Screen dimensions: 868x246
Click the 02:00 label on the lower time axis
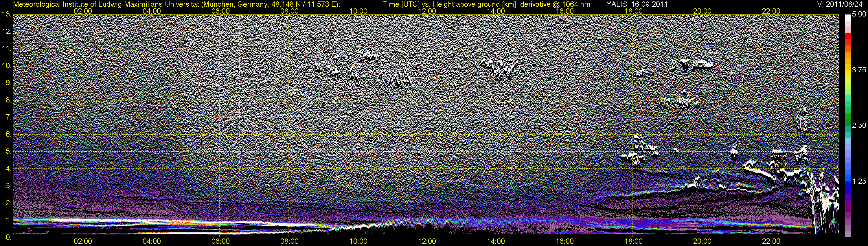click(x=83, y=242)
